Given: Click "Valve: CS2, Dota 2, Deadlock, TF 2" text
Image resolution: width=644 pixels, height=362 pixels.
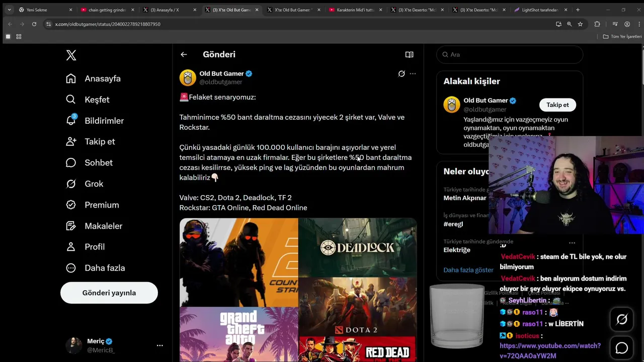Looking at the screenshot, I should pos(235,198).
